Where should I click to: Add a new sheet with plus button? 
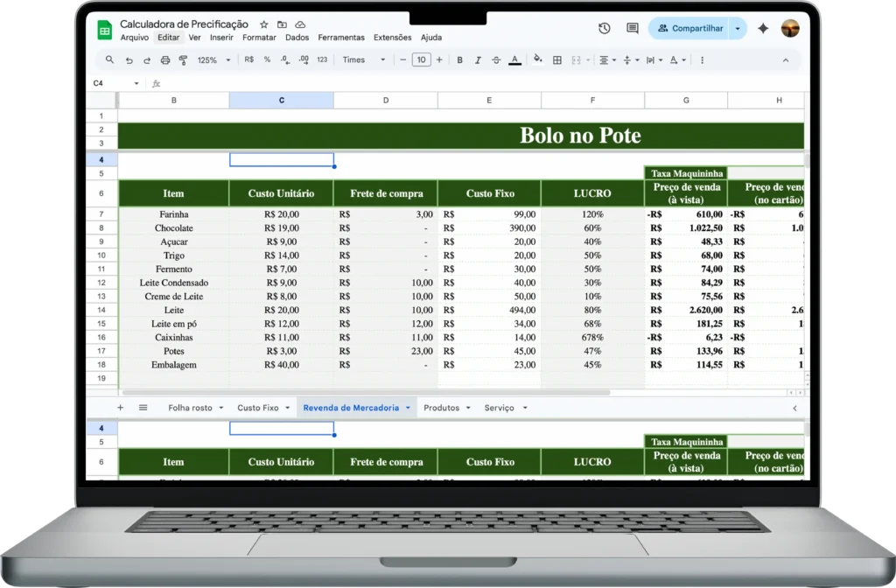[x=121, y=408]
